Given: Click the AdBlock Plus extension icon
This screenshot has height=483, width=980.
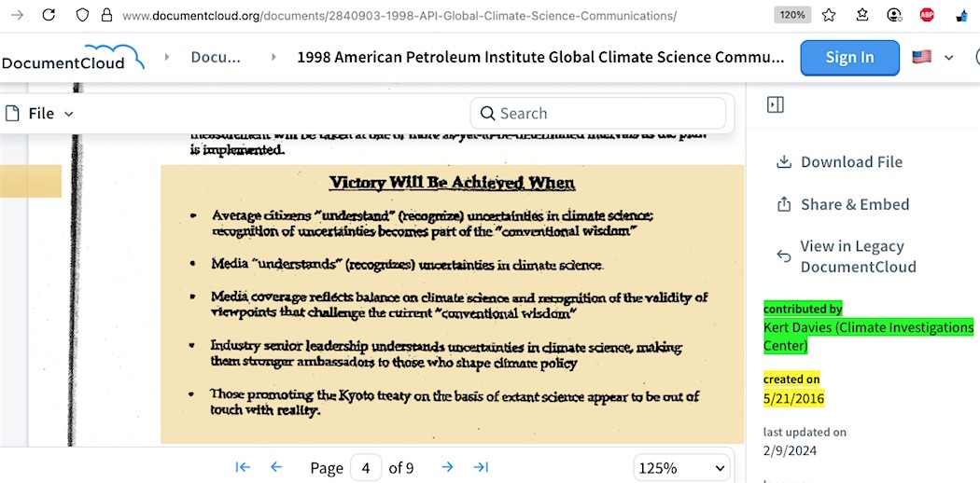Looking at the screenshot, I should coord(927,15).
